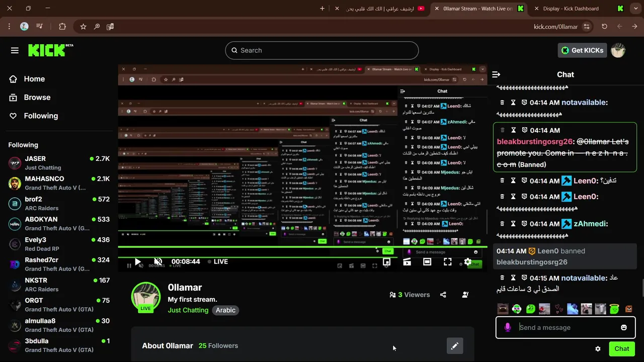Timeout notavailable via 04:14 AM hourglass
This screenshot has height=362, width=644.
coord(513,102)
